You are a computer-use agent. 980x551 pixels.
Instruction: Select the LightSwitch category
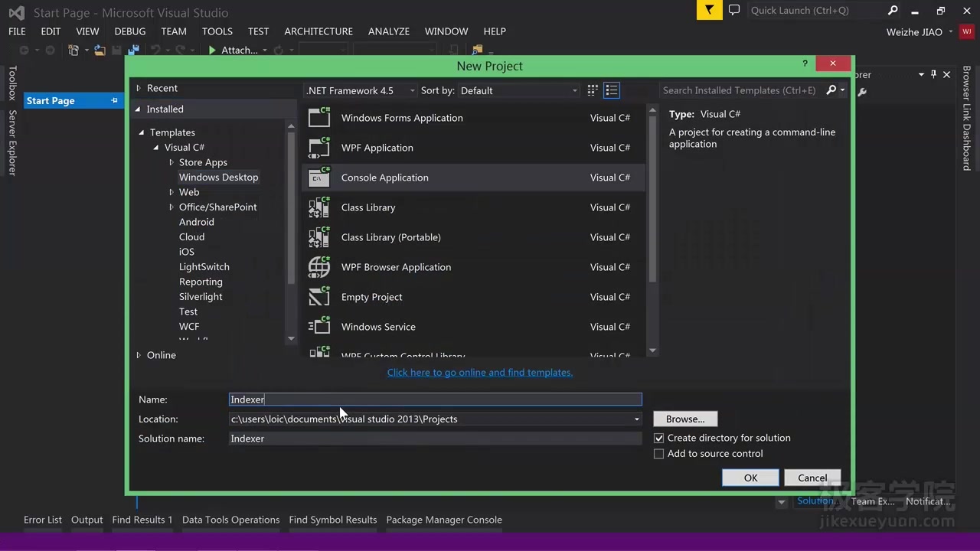coord(204,266)
